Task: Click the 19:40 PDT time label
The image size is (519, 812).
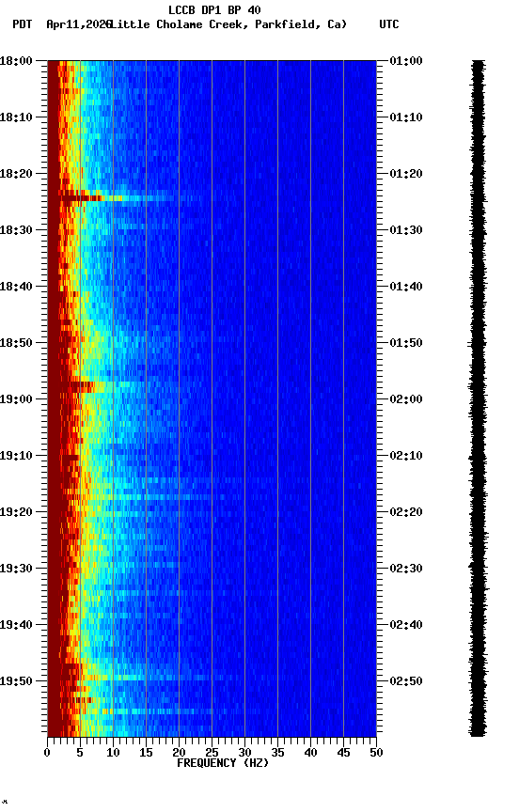Action: click(x=16, y=625)
